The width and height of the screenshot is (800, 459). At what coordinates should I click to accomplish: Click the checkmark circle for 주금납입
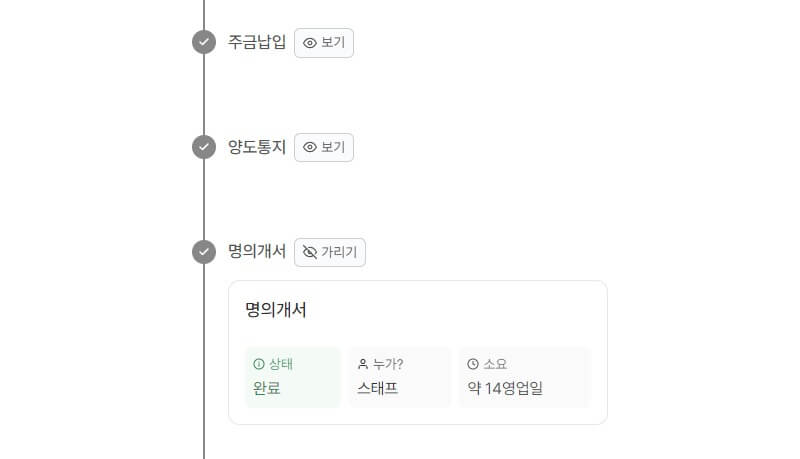point(204,42)
